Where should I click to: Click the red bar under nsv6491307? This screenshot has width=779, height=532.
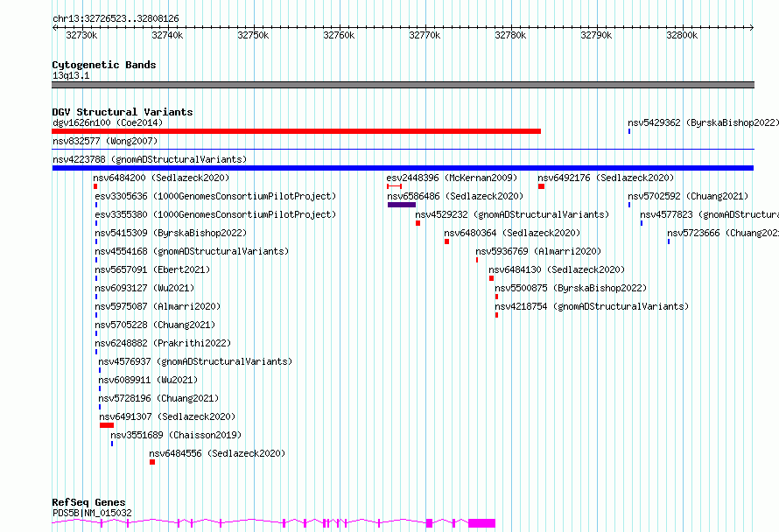tap(107, 425)
